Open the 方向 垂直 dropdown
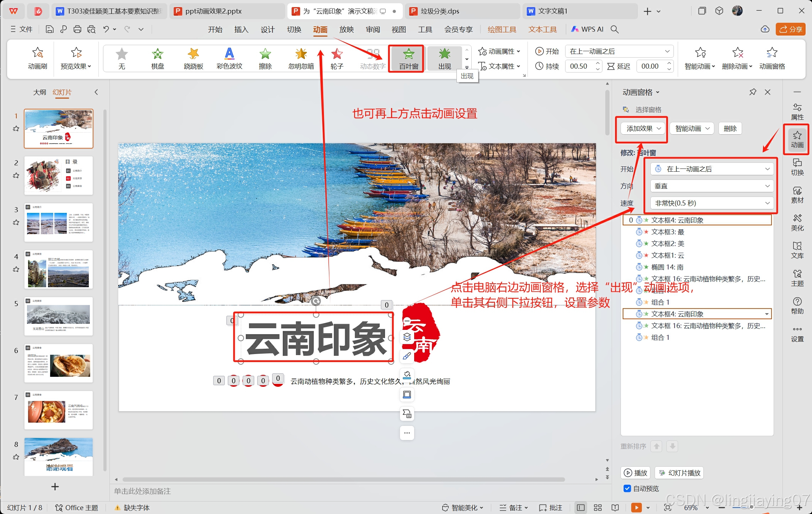This screenshot has width=812, height=514. [x=712, y=186]
